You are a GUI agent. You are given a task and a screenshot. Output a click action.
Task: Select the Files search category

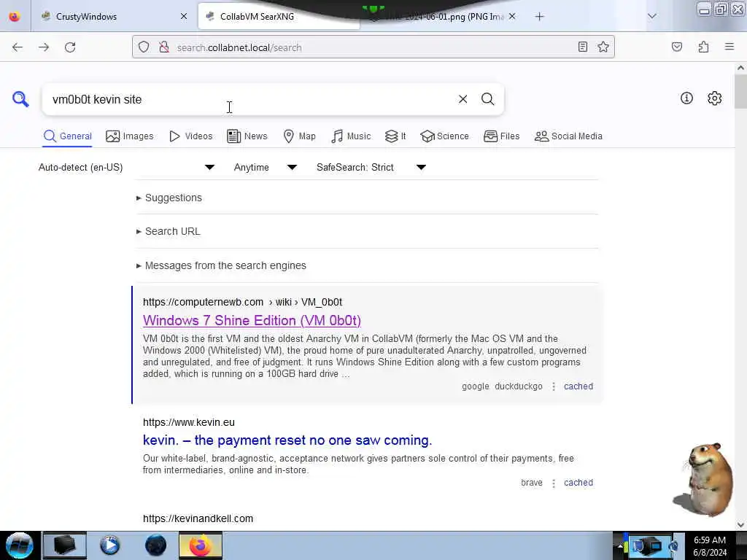[x=501, y=136]
